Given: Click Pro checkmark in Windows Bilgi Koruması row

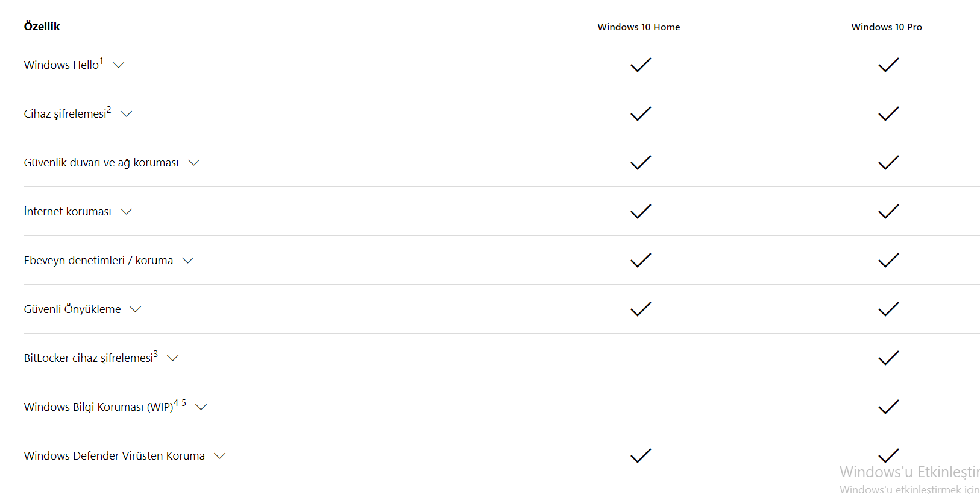Looking at the screenshot, I should (x=888, y=407).
